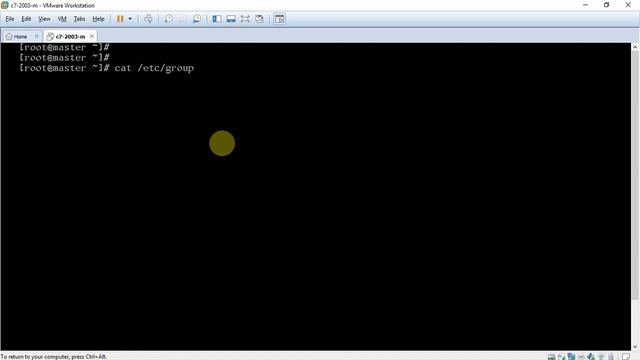
Task: Click the scrollbar up arrow
Action: 635,47
